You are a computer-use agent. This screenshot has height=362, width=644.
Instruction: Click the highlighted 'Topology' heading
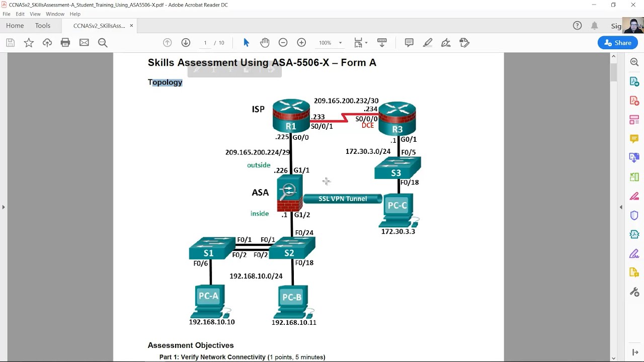pos(165,82)
